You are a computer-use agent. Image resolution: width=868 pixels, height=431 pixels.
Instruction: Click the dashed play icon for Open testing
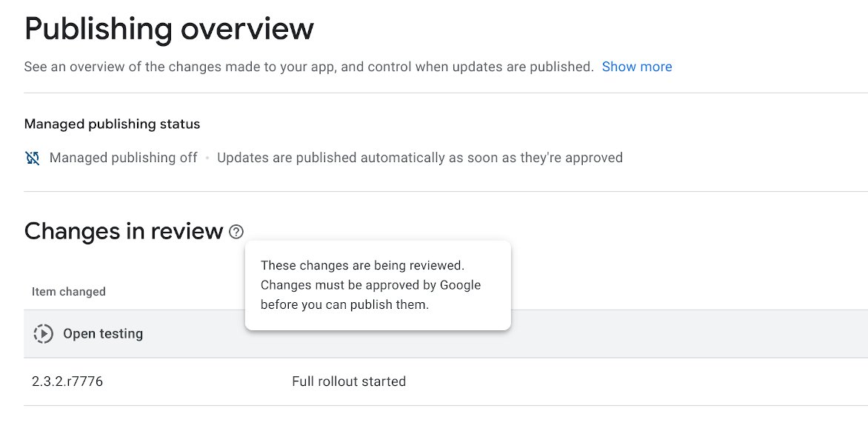click(x=44, y=334)
